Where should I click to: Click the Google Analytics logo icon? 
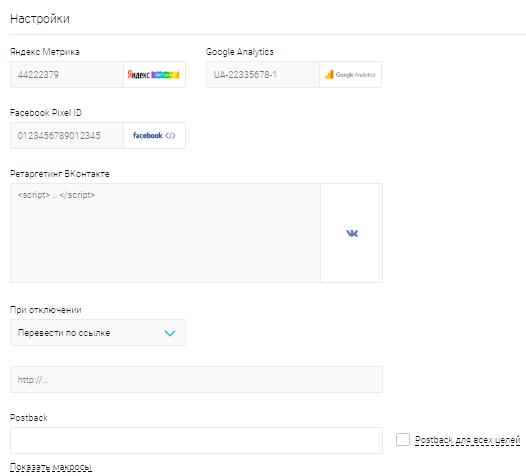350,74
